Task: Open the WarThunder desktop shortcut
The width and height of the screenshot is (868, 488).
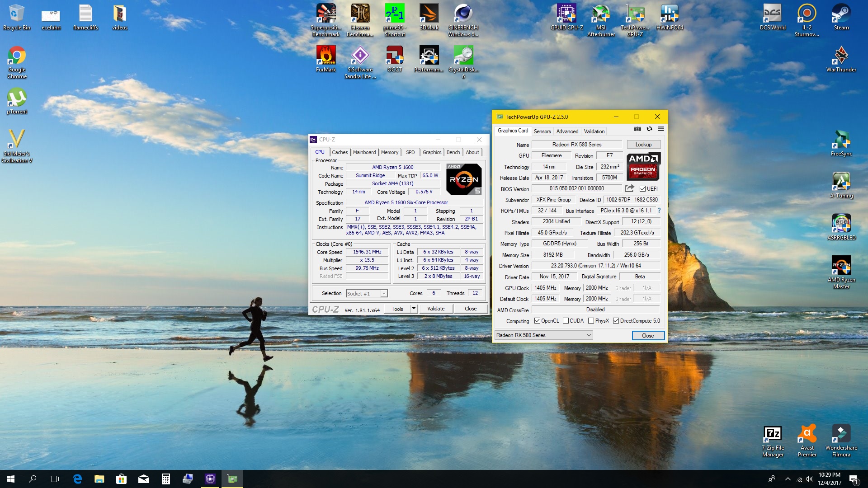Action: tap(841, 59)
